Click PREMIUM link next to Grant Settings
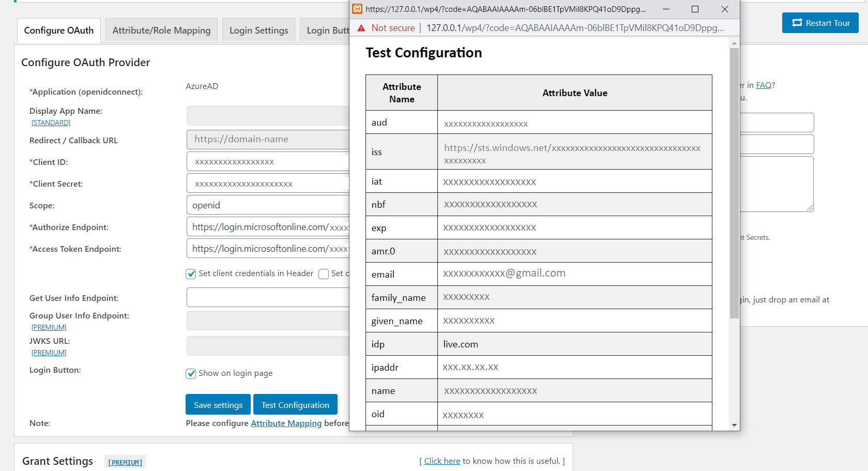 125,462
